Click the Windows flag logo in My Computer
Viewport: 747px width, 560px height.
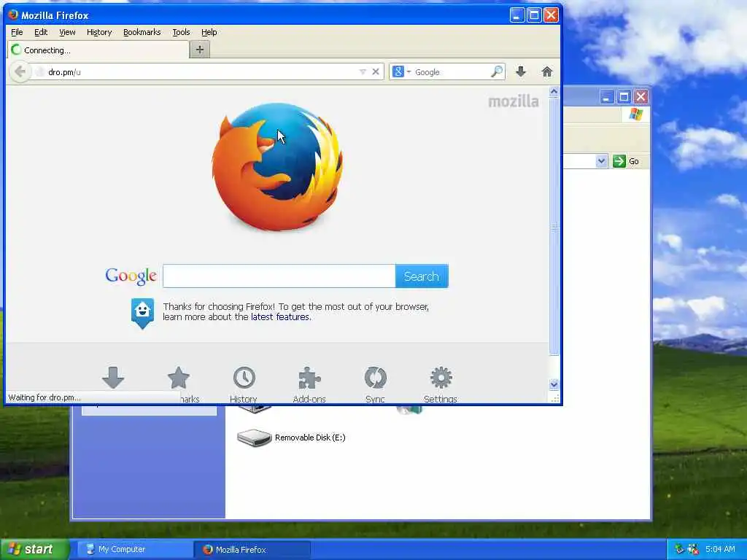tap(635, 114)
